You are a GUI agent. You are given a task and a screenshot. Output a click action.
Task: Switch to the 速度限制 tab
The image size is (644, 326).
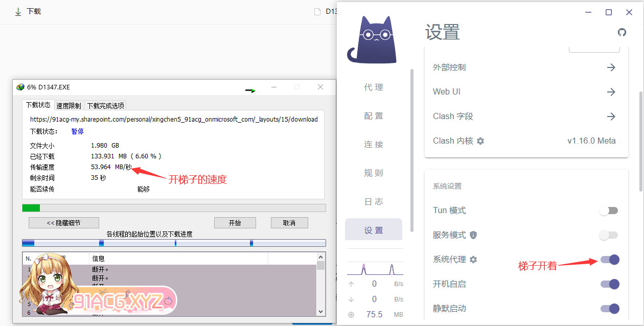(x=68, y=106)
